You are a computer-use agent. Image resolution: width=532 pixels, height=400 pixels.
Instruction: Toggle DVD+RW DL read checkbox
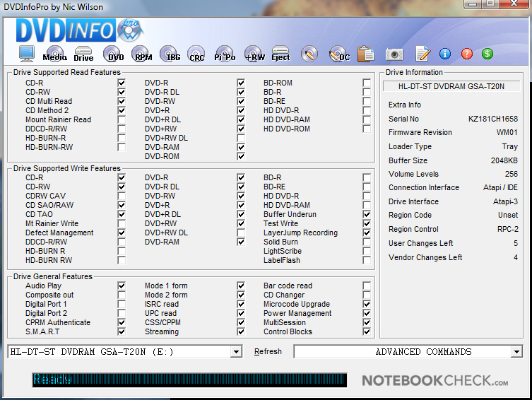click(241, 138)
